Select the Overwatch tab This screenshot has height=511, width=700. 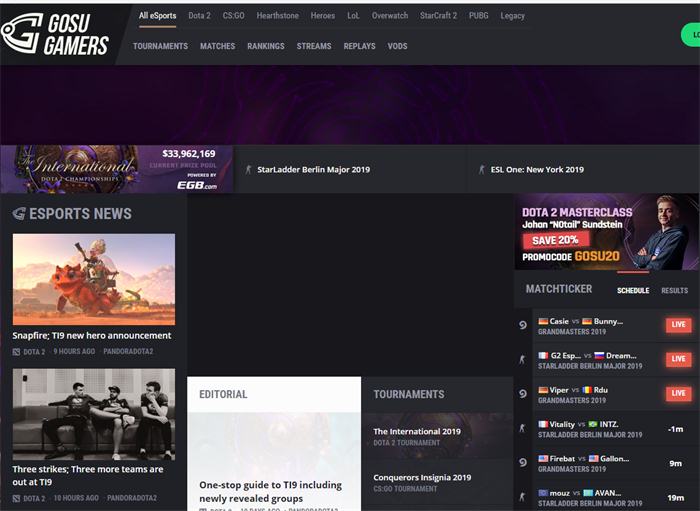tap(390, 16)
